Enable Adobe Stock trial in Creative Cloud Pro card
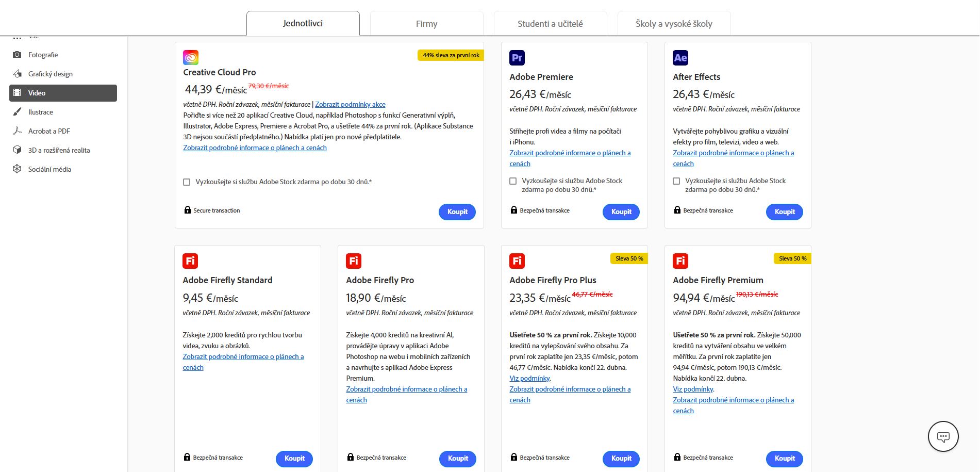This screenshot has width=980, height=472. tap(187, 182)
